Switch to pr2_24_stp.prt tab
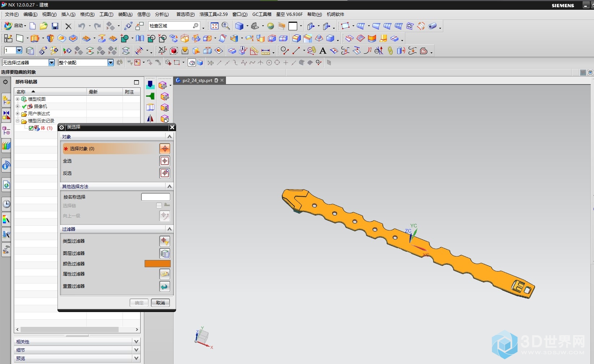This screenshot has height=364, width=594. pos(197,81)
